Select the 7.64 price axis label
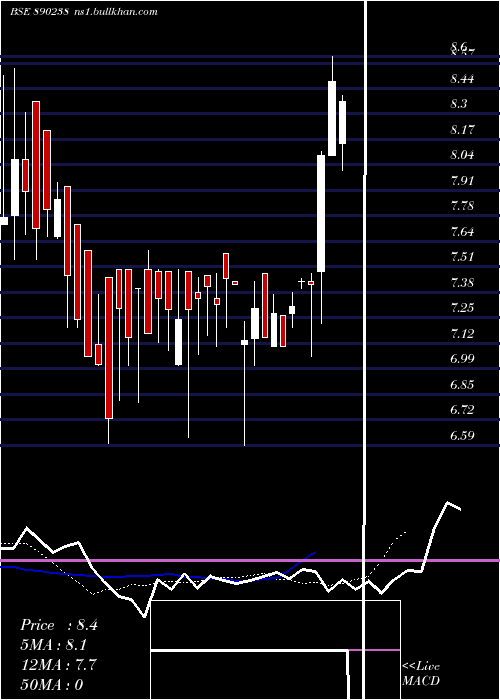This screenshot has height=700, width=500. coord(462,232)
